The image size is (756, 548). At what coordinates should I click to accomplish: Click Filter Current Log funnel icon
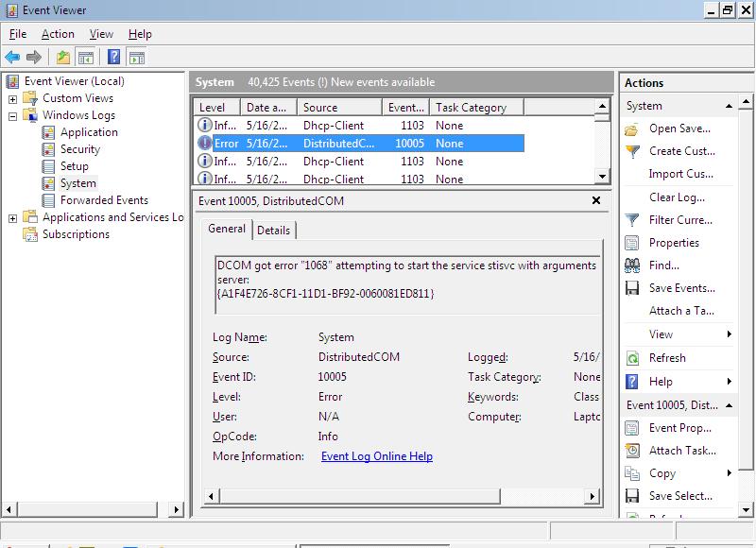[x=632, y=220]
